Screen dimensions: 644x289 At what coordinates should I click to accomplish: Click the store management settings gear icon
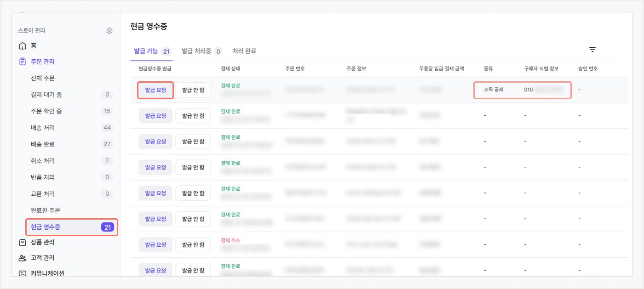tap(109, 31)
